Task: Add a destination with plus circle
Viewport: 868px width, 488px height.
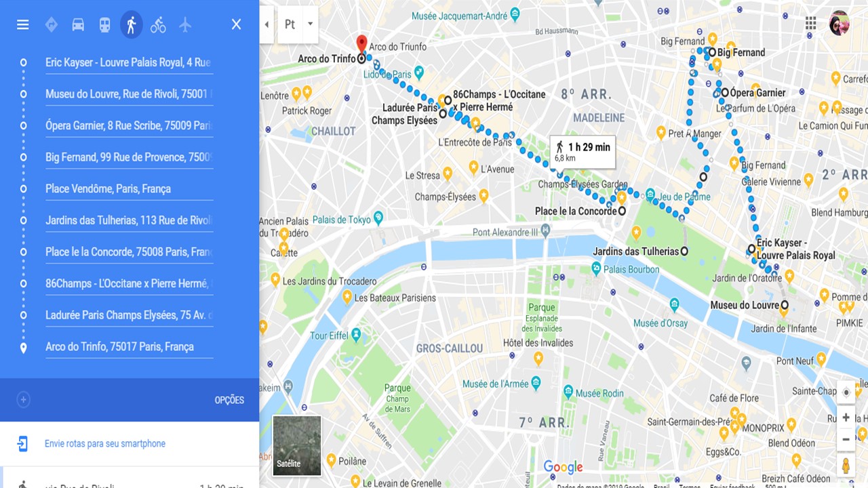Action: [23, 400]
